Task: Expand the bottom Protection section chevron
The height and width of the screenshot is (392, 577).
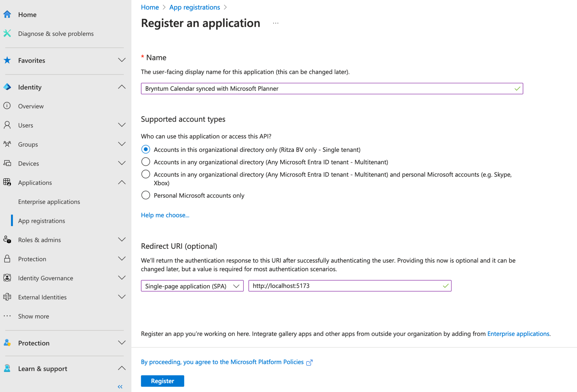Action: tap(122, 343)
